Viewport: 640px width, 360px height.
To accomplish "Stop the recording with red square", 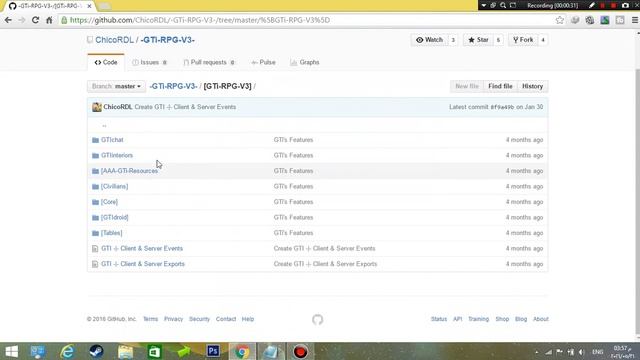I will [x=613, y=6].
